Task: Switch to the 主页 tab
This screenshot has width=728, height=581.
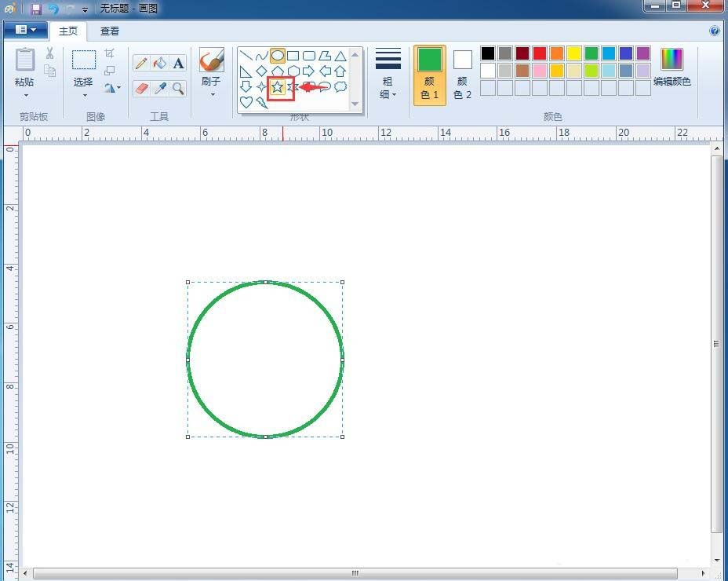Action: pos(68,31)
